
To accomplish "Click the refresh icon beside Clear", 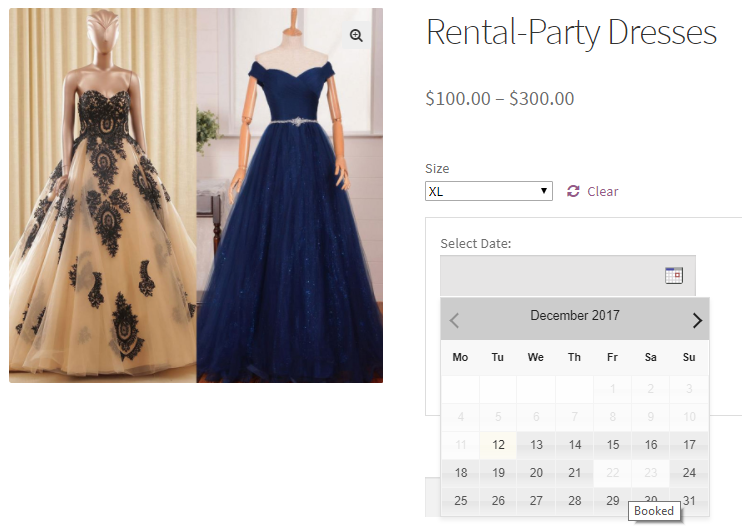I will [573, 191].
